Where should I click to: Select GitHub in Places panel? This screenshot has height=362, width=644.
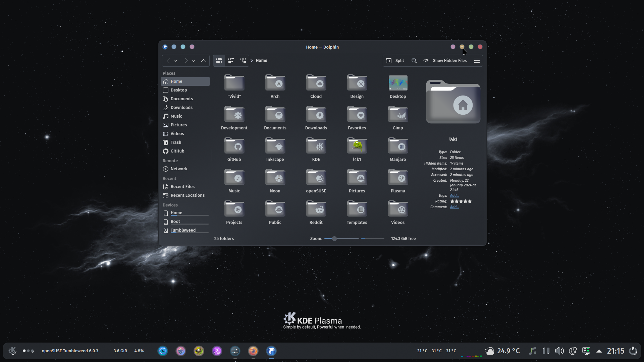[185, 151]
